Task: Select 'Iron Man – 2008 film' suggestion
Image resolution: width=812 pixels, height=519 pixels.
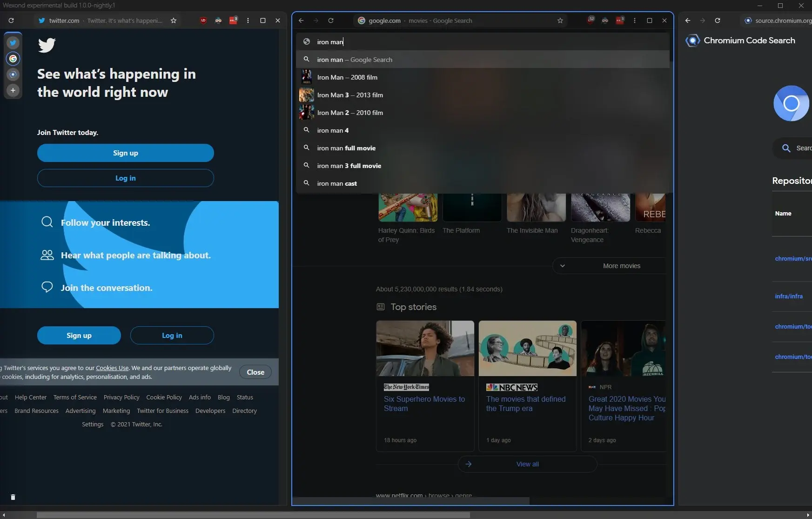Action: click(x=483, y=77)
